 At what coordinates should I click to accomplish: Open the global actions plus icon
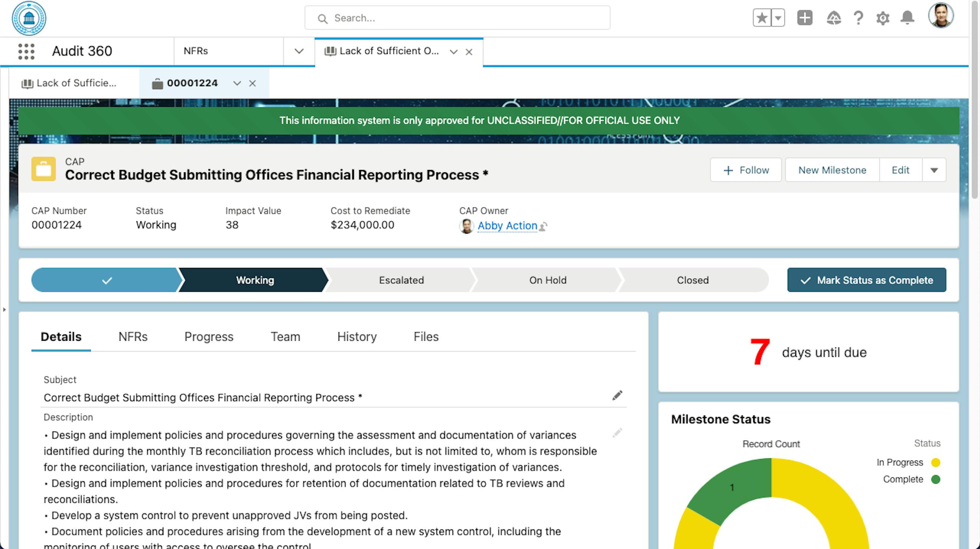(805, 18)
